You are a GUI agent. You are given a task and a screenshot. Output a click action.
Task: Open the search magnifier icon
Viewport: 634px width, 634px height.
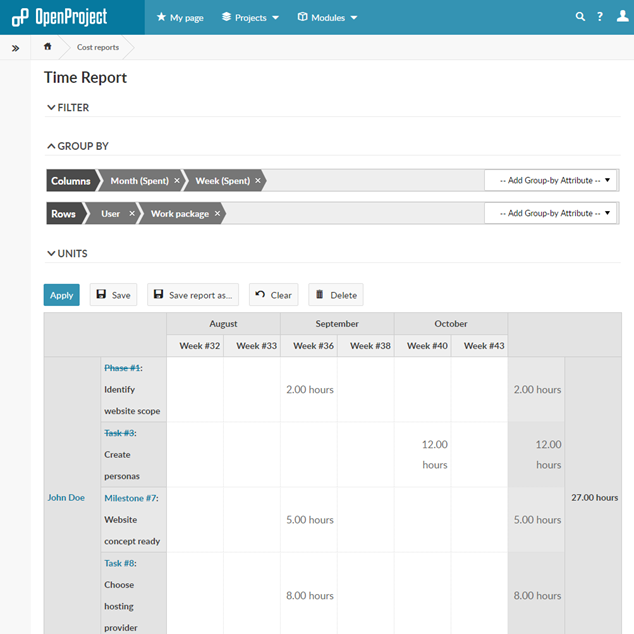pyautogui.click(x=580, y=17)
